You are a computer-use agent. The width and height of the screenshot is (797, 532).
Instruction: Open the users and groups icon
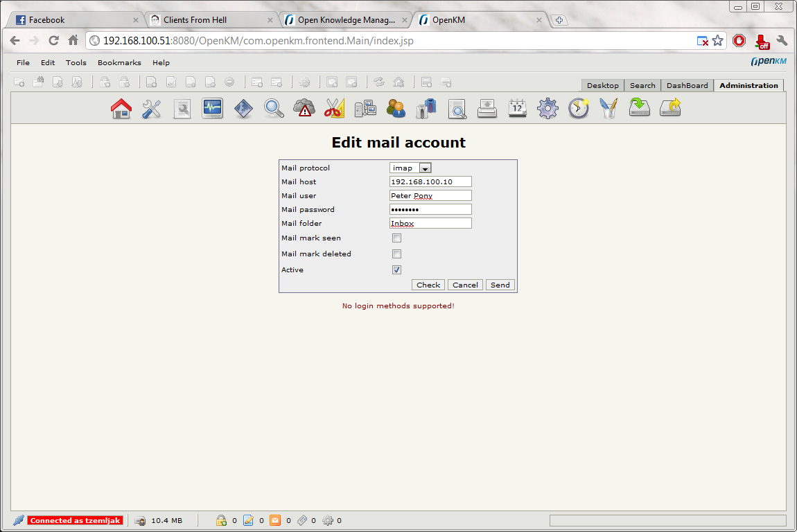[x=396, y=108]
